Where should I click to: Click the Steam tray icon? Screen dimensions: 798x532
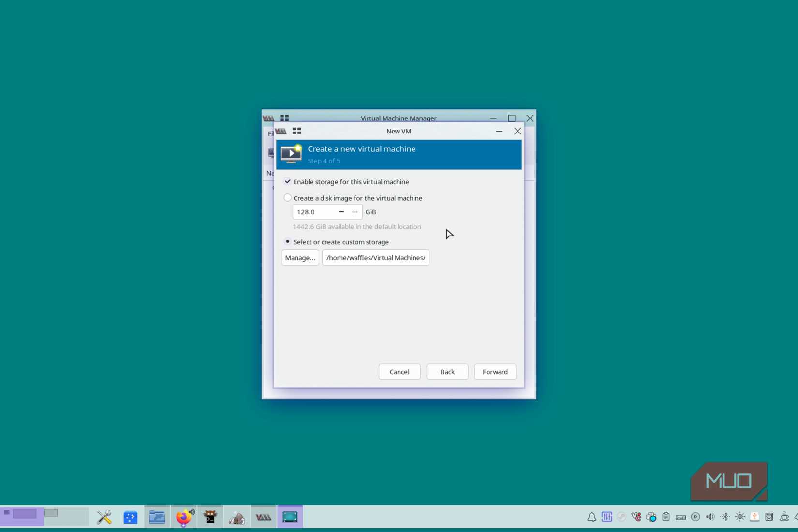(621, 517)
